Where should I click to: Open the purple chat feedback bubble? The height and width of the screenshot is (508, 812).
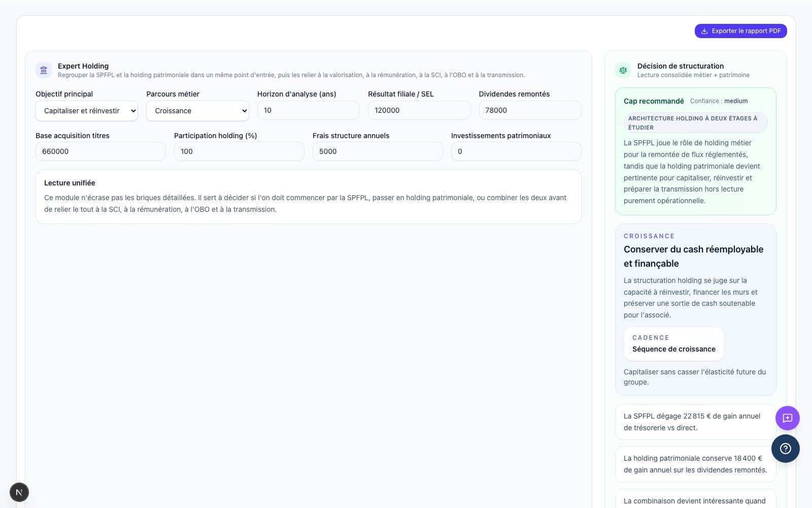(787, 418)
